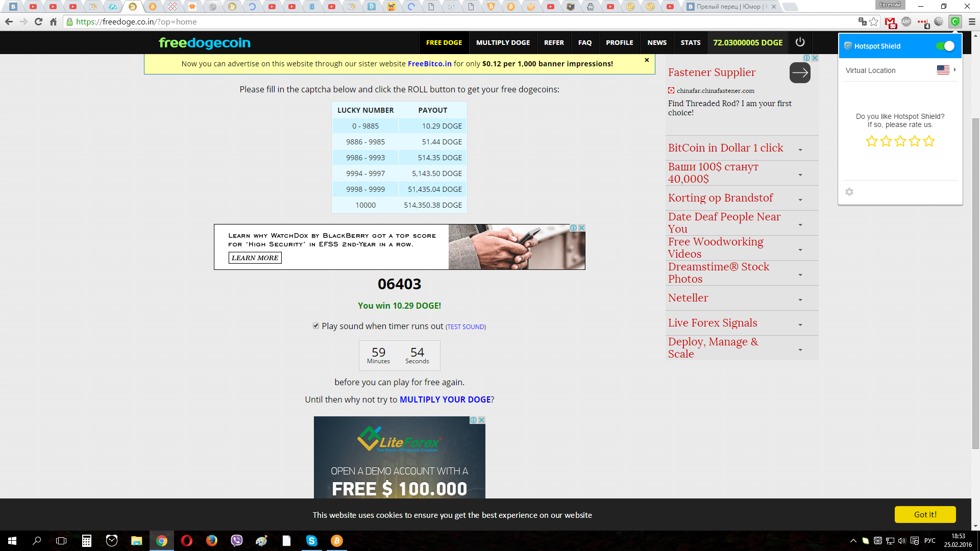
Task: Open the MULTIPLY DOGE menu item
Action: [503, 42]
